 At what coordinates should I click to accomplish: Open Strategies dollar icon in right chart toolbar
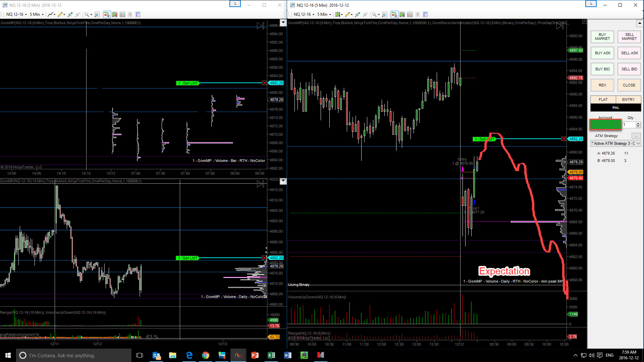point(418,14)
